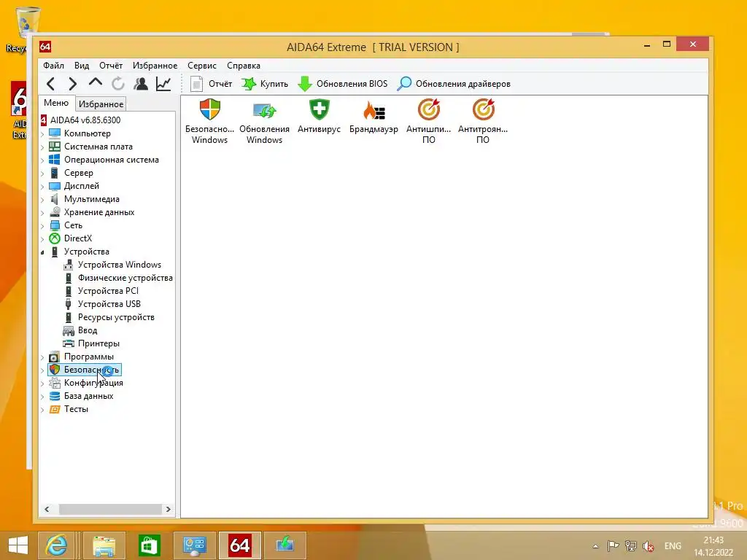Open the Отчёт menu in the menu bar

pyautogui.click(x=111, y=66)
